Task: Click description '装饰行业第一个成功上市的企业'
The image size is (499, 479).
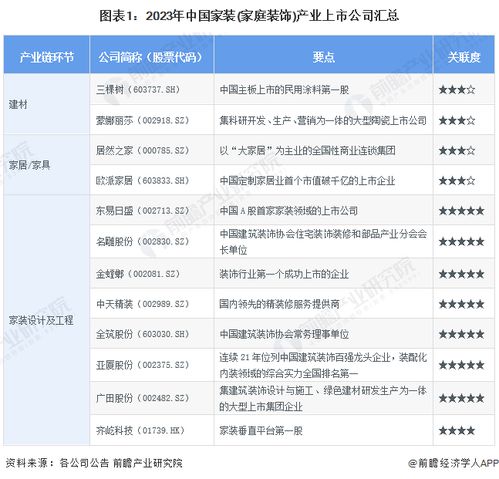Action: pyautogui.click(x=284, y=274)
